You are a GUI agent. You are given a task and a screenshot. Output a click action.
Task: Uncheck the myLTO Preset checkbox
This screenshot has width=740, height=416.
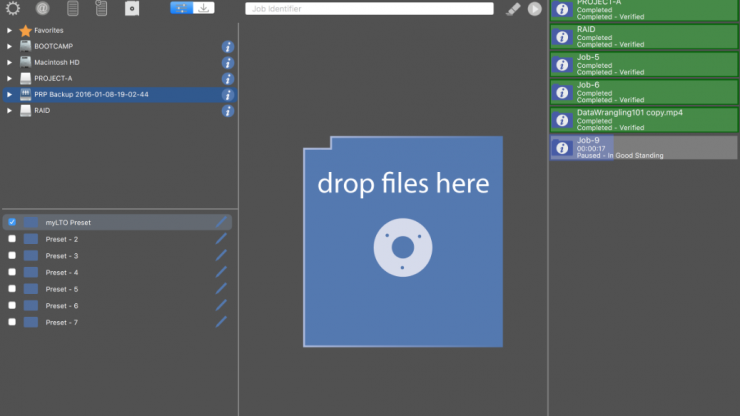[12, 222]
